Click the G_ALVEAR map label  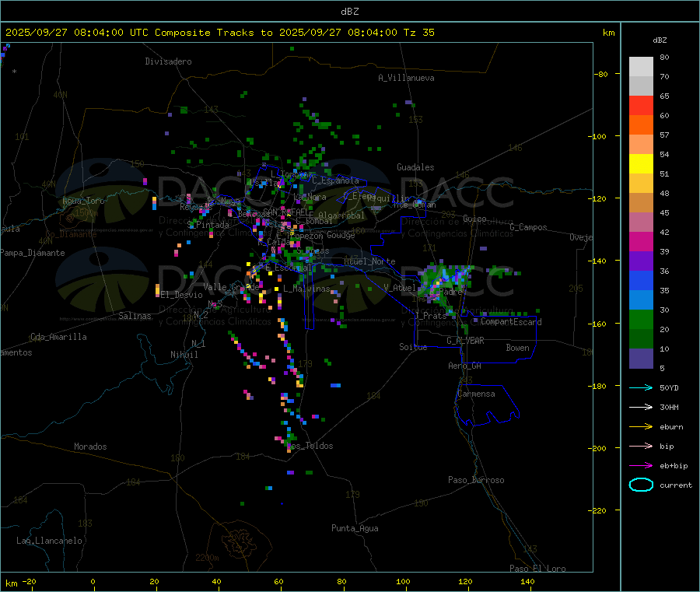[465, 341]
